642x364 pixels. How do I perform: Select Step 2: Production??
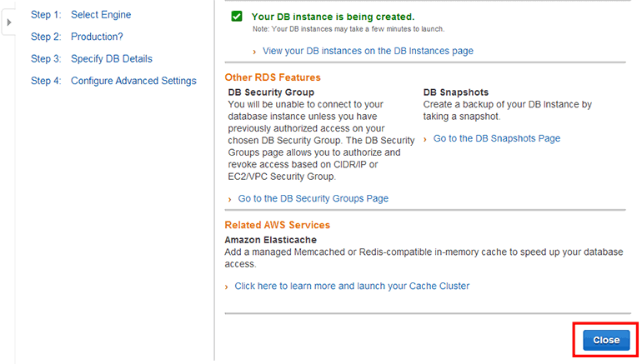77,37
